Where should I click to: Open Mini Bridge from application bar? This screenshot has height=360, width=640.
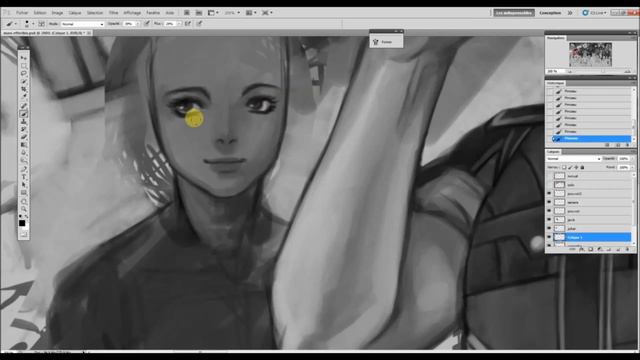(198, 13)
